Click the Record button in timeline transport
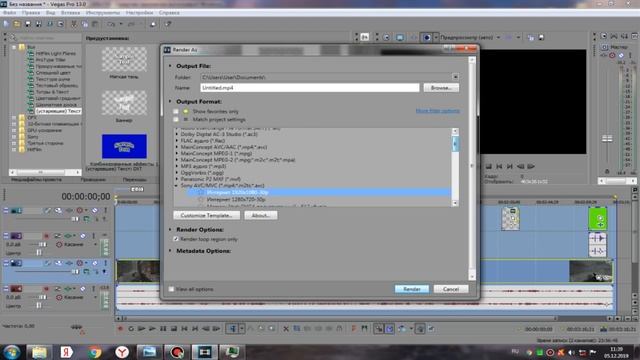 [120, 329]
